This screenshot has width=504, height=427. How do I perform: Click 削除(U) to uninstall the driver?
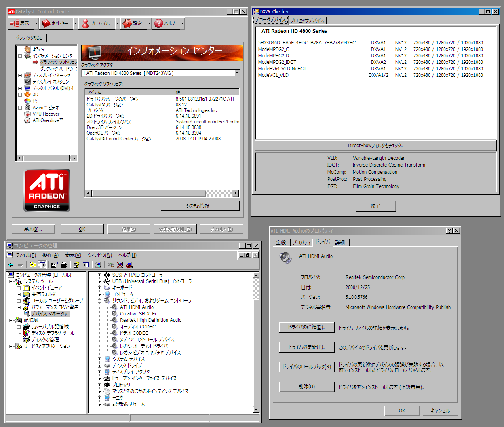pos(307,387)
